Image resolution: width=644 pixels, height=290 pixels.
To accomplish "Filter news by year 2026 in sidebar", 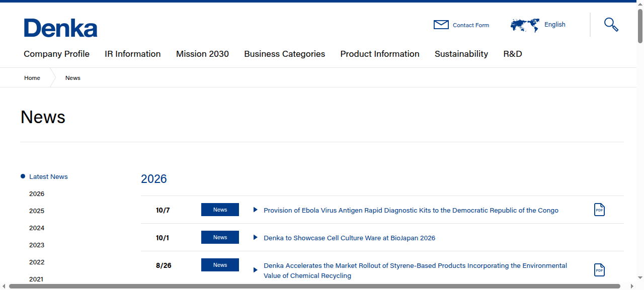I will [x=37, y=194].
